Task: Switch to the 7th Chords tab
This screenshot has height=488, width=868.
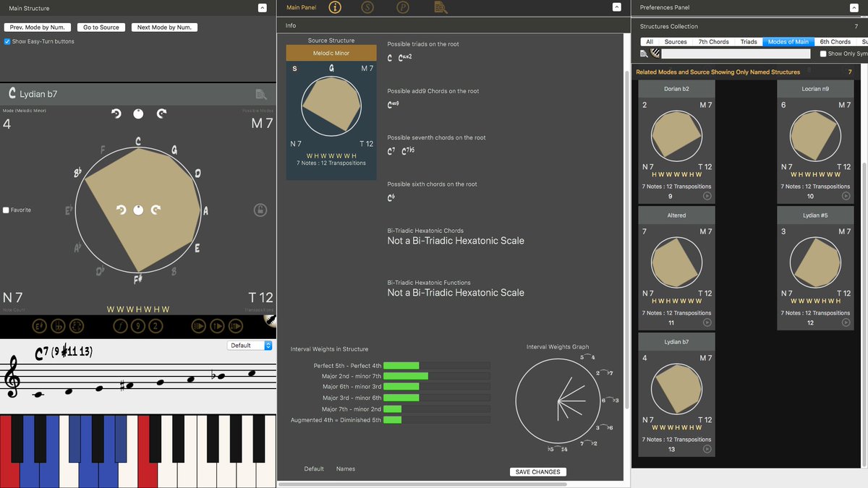Action: [x=714, y=42]
